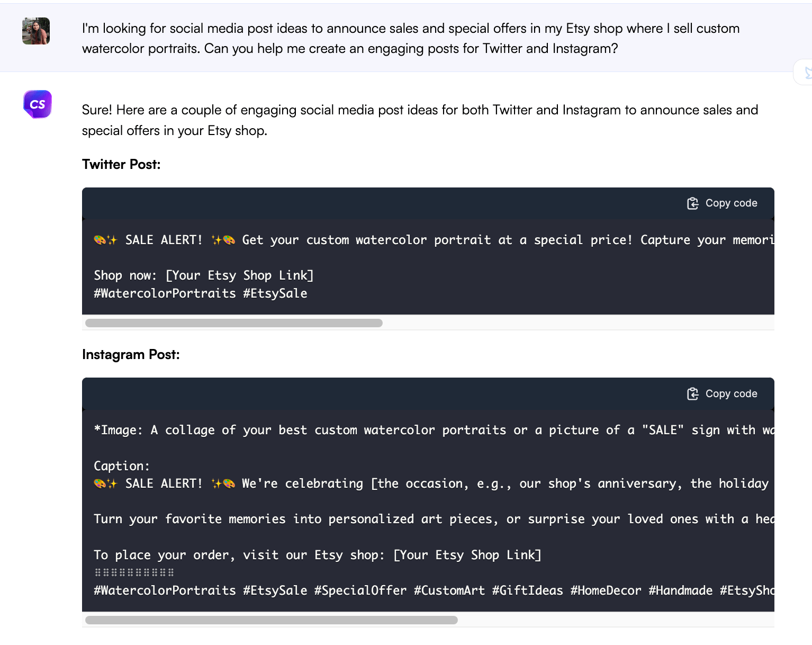Click the clipboard icon in Instagram code block
Viewport: 812px width, 645px height.
click(x=692, y=394)
